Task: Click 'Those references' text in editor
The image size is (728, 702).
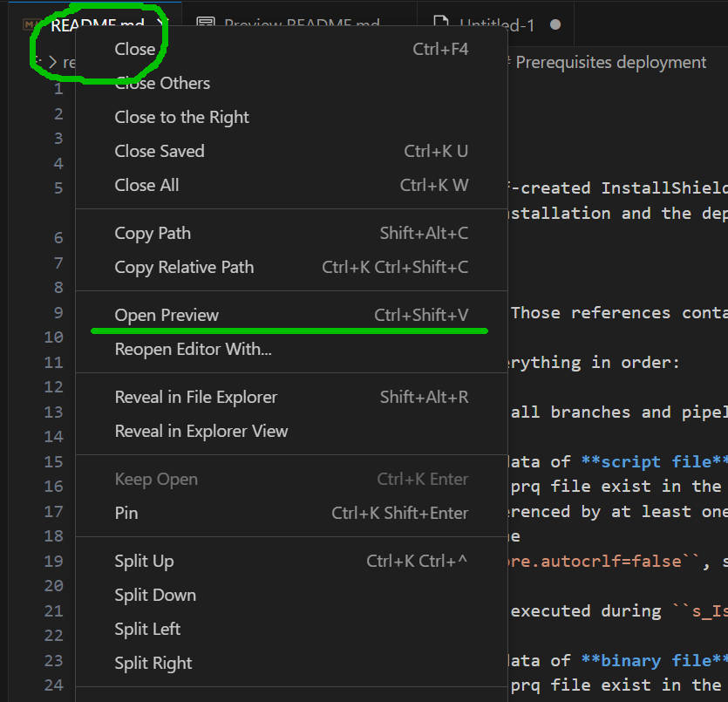Action: 590,312
